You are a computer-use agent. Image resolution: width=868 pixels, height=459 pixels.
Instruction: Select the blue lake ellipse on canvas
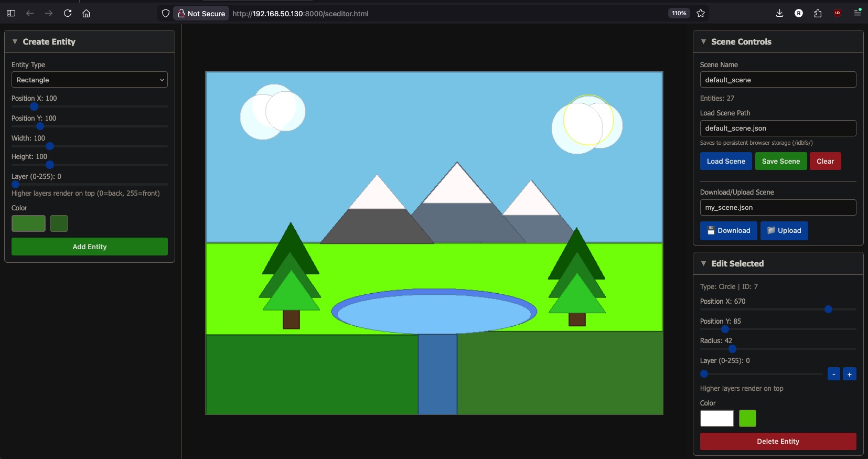pyautogui.click(x=434, y=312)
